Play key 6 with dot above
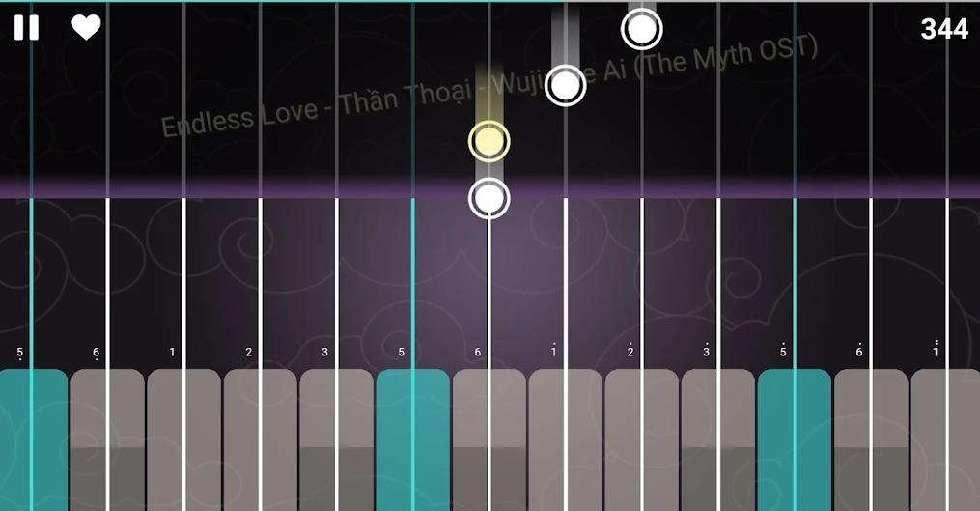This screenshot has width=980, height=511. pos(871,440)
